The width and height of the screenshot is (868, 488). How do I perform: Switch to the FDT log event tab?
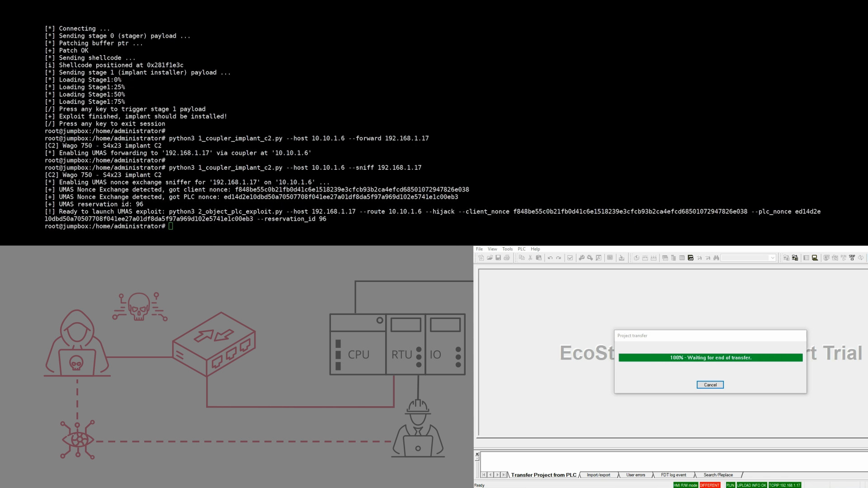click(674, 475)
